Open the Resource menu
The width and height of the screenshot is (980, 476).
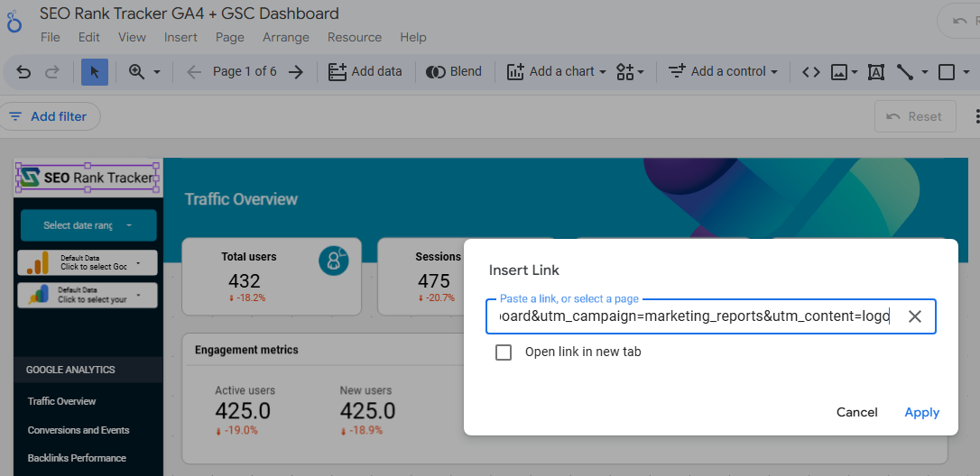click(354, 38)
